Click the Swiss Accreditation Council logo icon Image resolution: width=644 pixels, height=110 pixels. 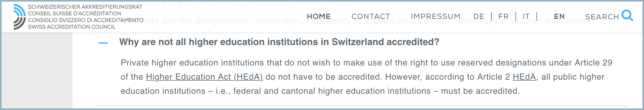[x=20, y=17]
